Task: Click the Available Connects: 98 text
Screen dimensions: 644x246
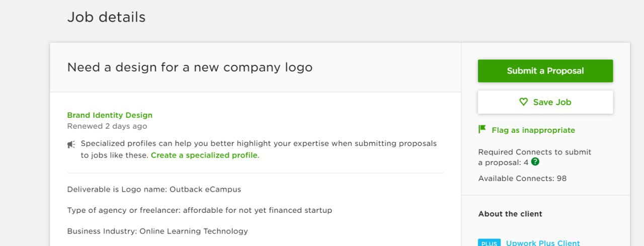Action: click(522, 179)
